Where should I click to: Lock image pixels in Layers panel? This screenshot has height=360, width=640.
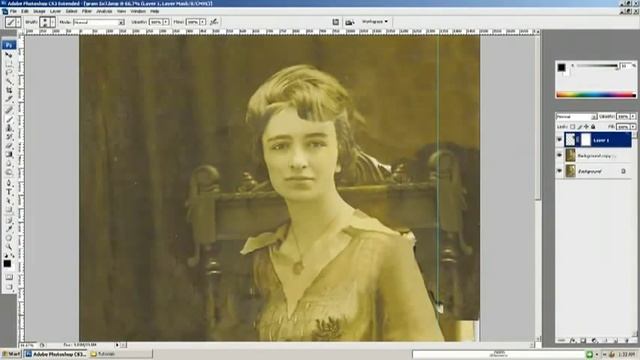(580, 127)
